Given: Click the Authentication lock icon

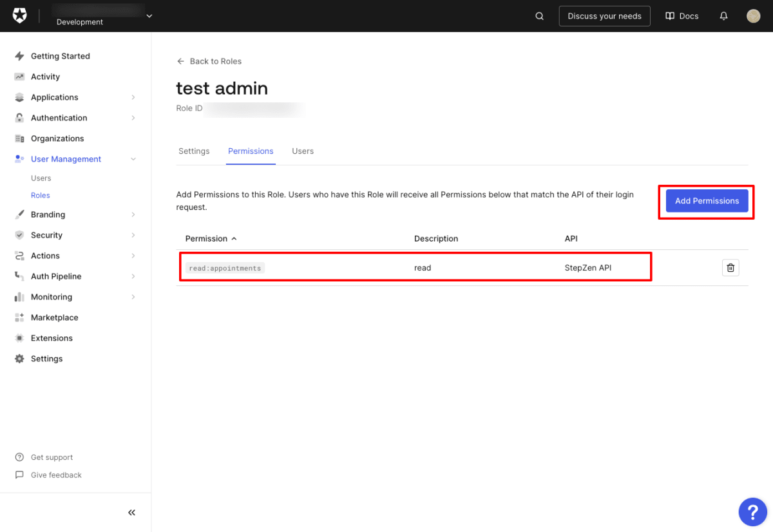Looking at the screenshot, I should coord(19,118).
